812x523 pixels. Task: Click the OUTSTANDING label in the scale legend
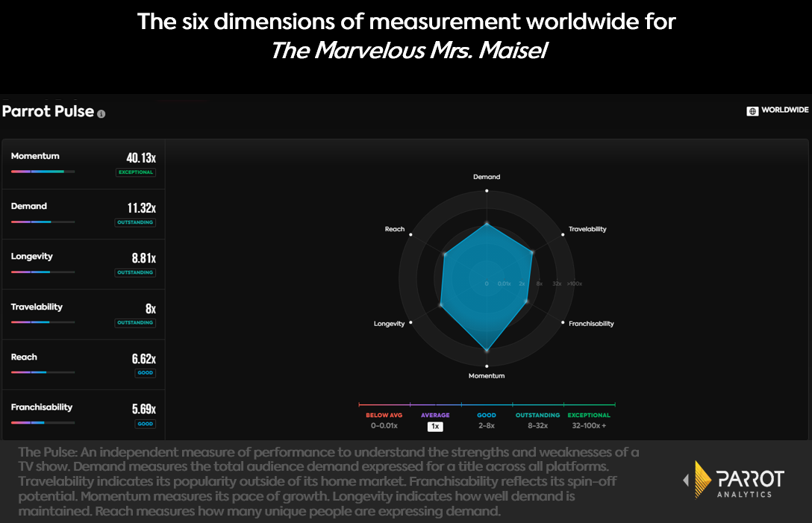(x=538, y=416)
